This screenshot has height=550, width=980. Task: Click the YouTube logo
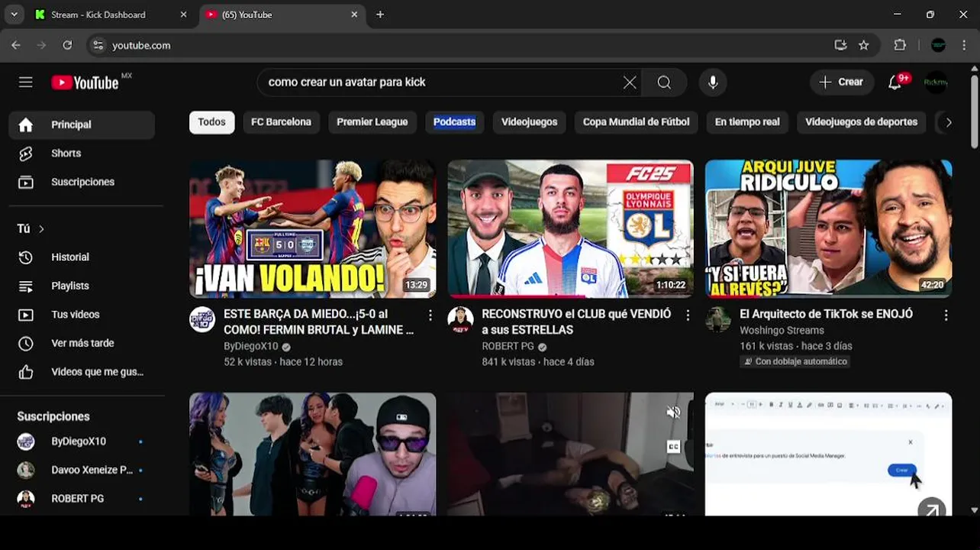(85, 82)
